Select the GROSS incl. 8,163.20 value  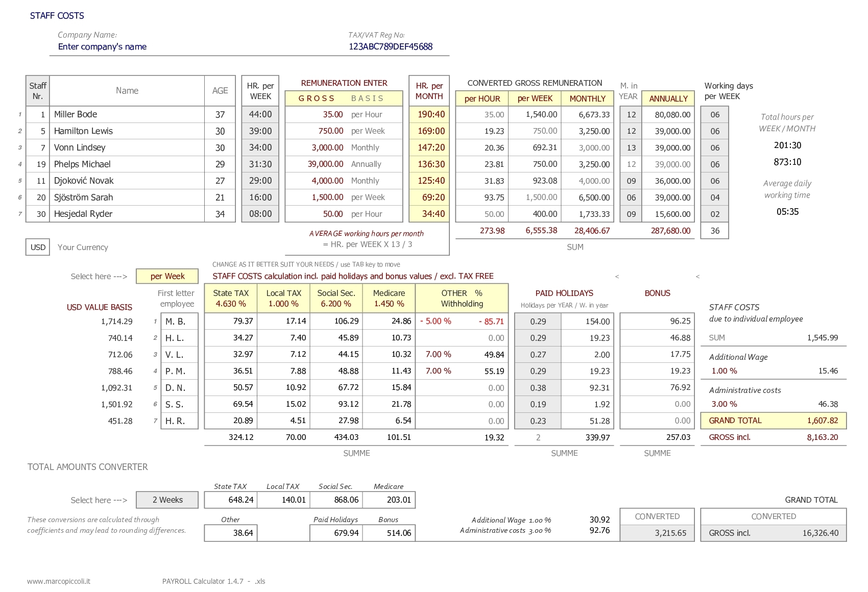click(x=823, y=437)
